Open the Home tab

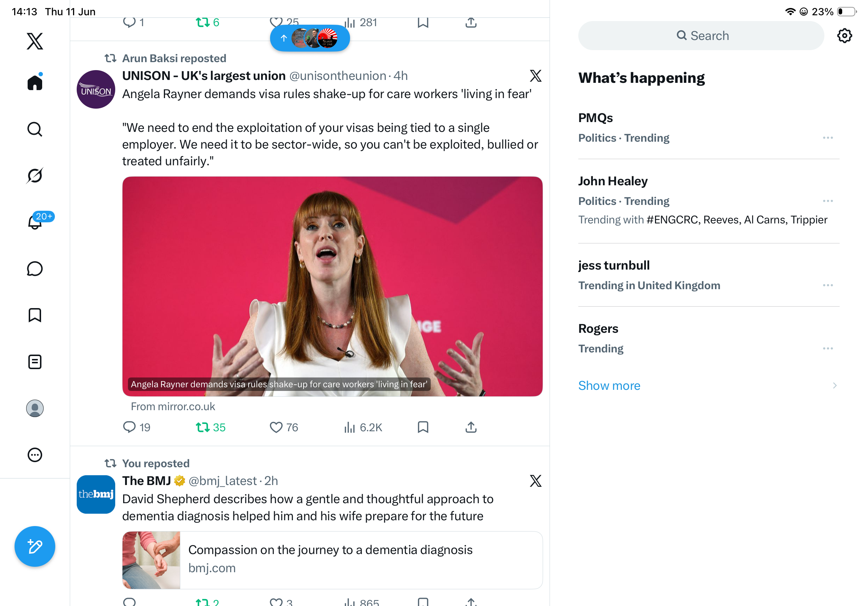point(35,82)
